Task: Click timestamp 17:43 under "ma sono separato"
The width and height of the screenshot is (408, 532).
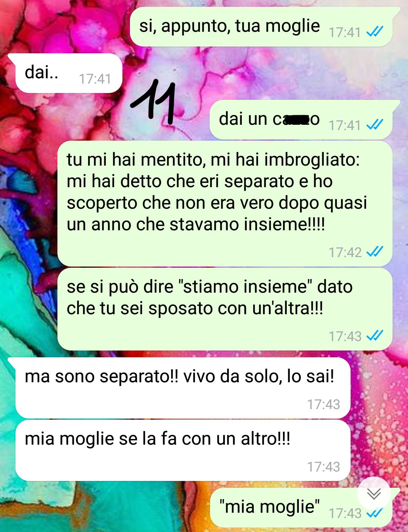Action: [x=323, y=404]
